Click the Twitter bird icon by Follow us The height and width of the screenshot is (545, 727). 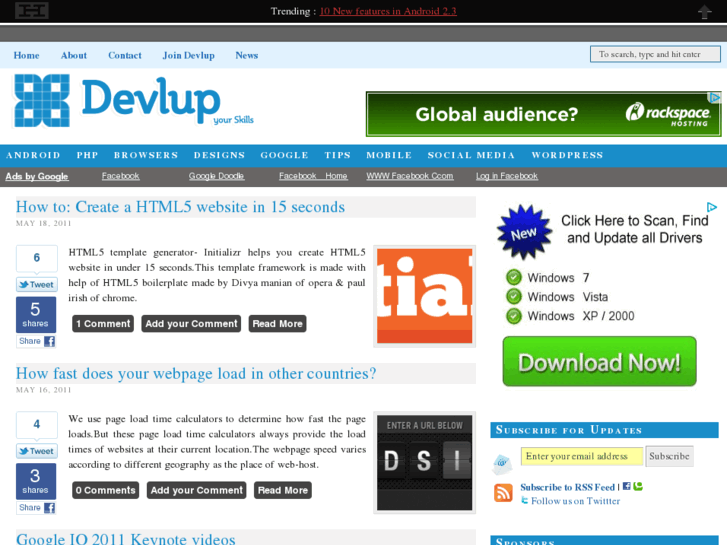coord(524,500)
